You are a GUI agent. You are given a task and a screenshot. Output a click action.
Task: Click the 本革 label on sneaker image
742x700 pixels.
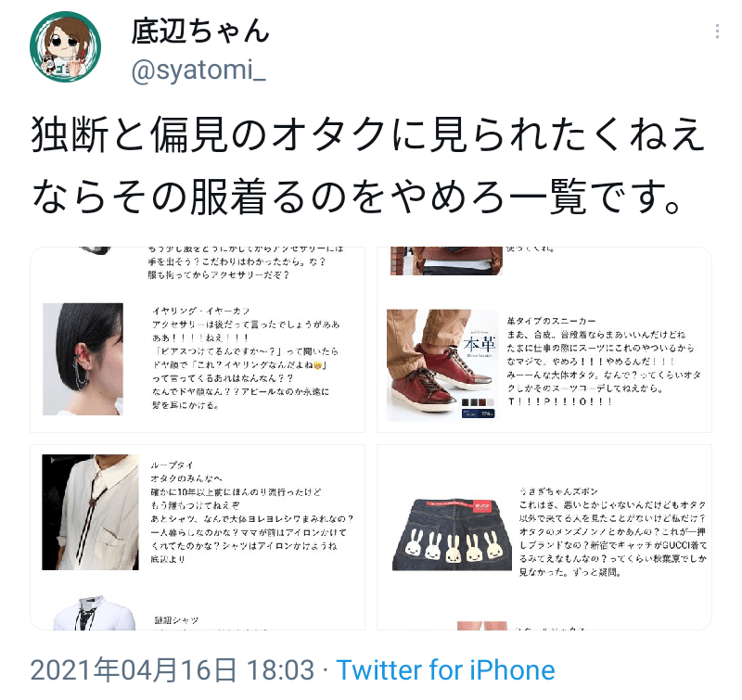pyautogui.click(x=480, y=344)
